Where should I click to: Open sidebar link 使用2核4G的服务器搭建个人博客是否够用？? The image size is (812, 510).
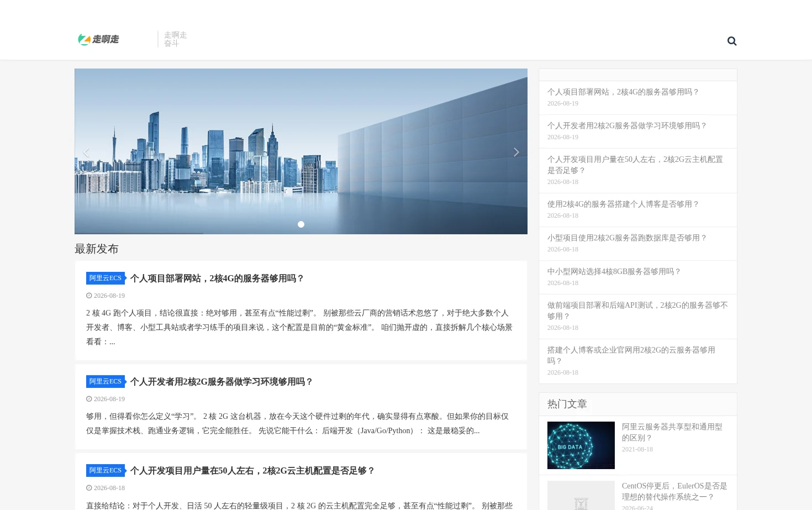[x=624, y=204]
